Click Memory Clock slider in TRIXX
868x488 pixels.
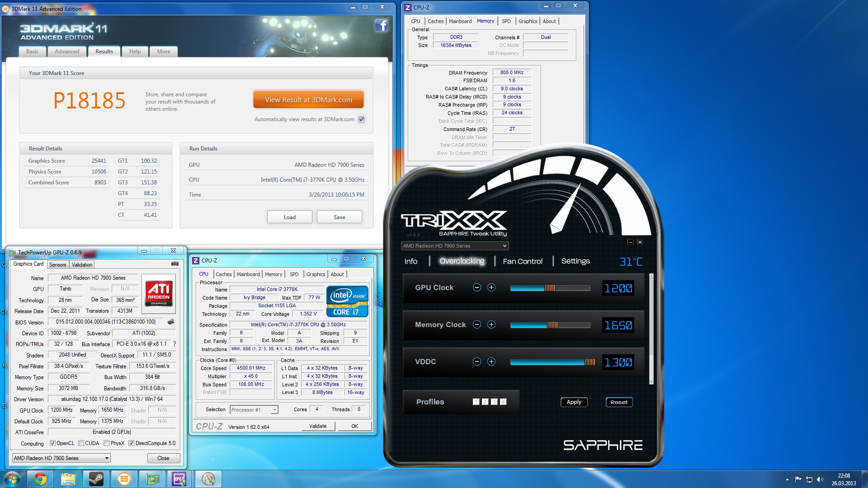point(550,325)
